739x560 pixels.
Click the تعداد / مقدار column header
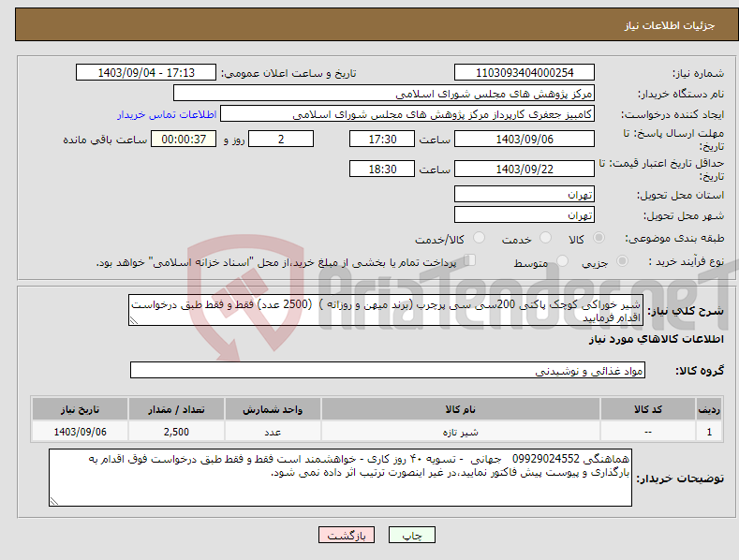click(x=176, y=409)
